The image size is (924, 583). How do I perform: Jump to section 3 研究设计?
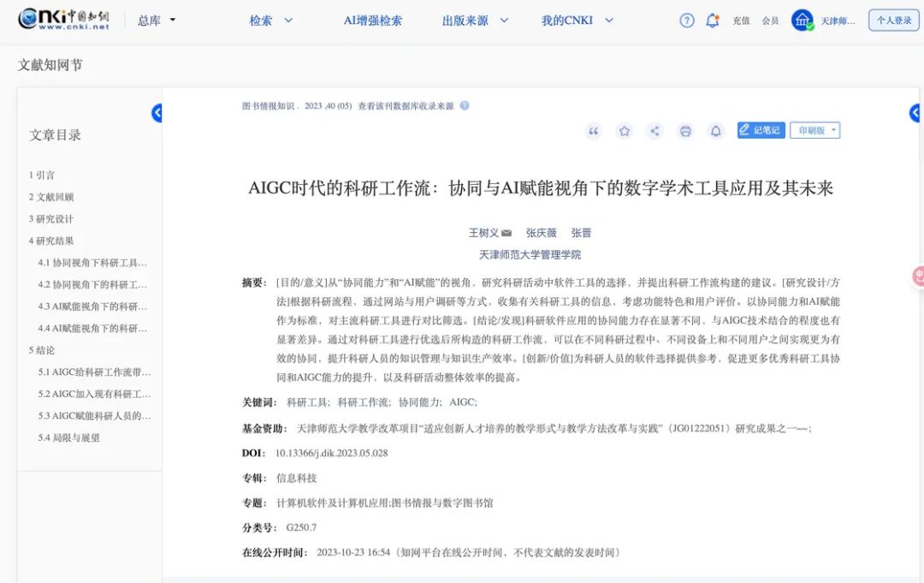point(51,218)
